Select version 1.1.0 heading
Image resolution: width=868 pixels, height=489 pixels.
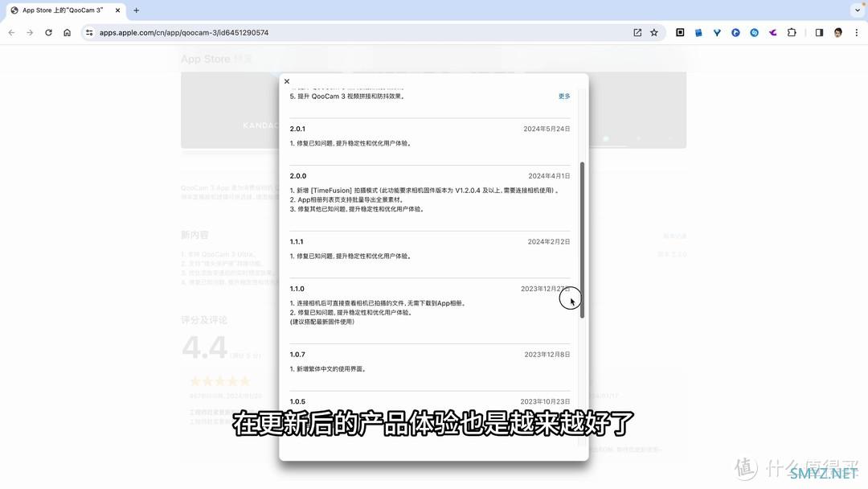click(x=297, y=289)
